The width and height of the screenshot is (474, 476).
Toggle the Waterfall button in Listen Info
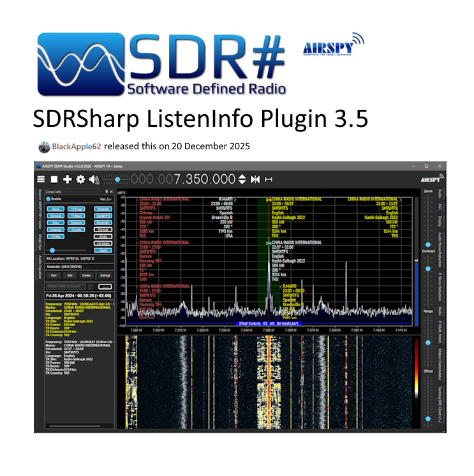click(x=103, y=209)
